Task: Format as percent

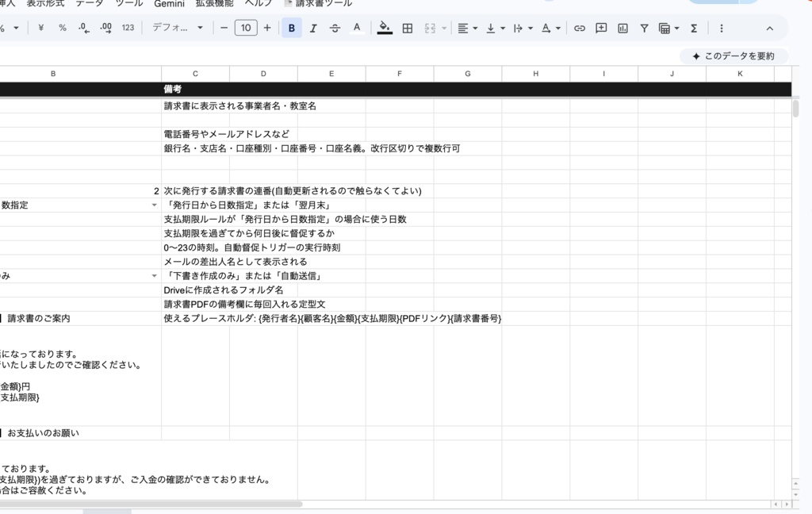Action: (63, 28)
